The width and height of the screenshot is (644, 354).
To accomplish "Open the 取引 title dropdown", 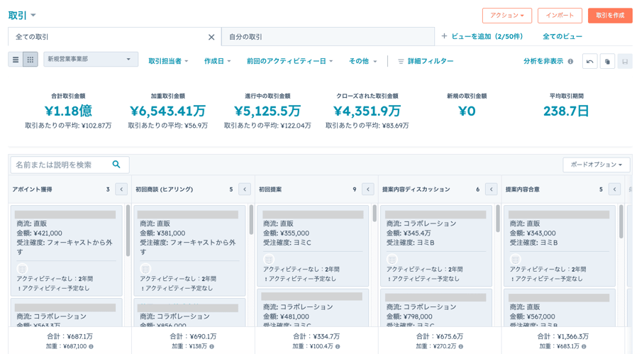I will (x=22, y=15).
